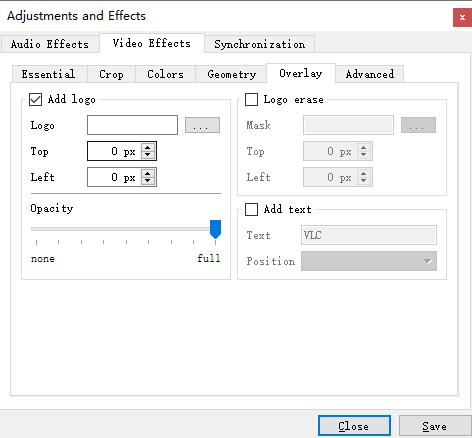Click the logo file browse button

coord(202,125)
